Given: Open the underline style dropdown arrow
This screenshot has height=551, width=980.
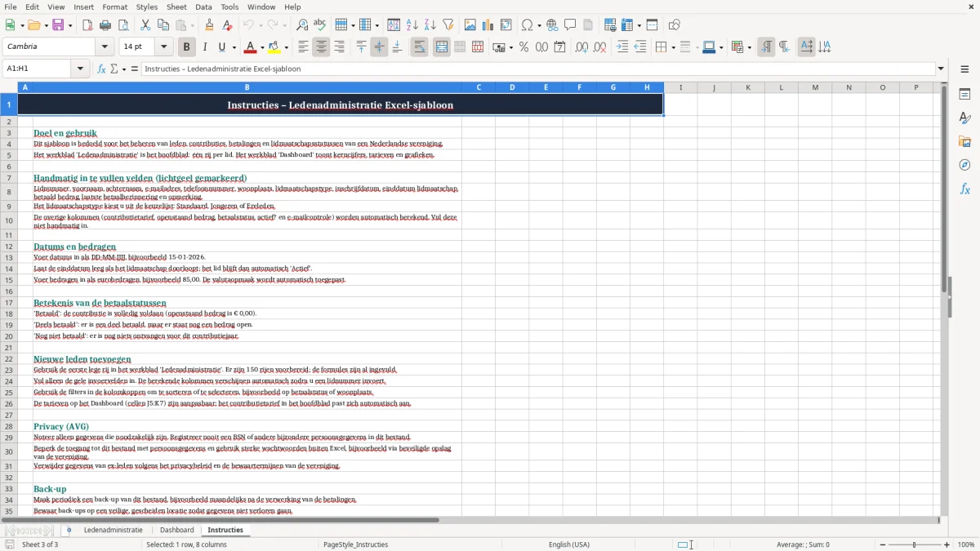Looking at the screenshot, I should [234, 47].
